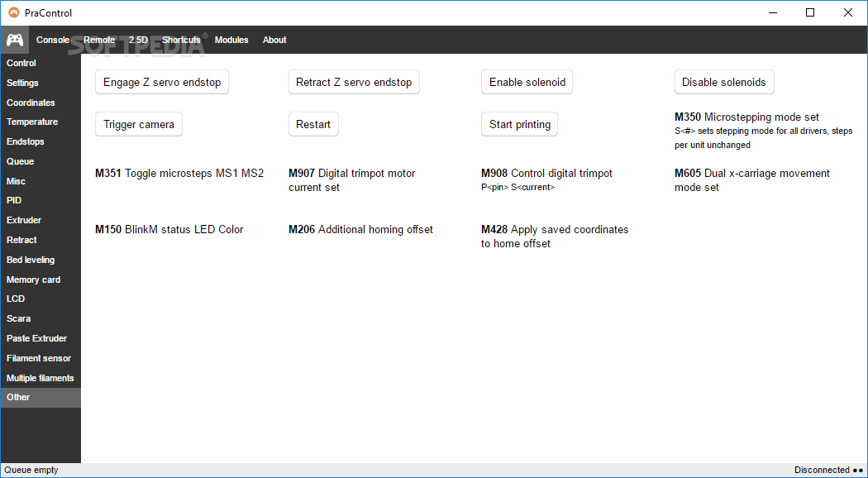Click M428 Apply saved coordinates entry
Image resolution: width=868 pixels, height=478 pixels.
[556, 237]
